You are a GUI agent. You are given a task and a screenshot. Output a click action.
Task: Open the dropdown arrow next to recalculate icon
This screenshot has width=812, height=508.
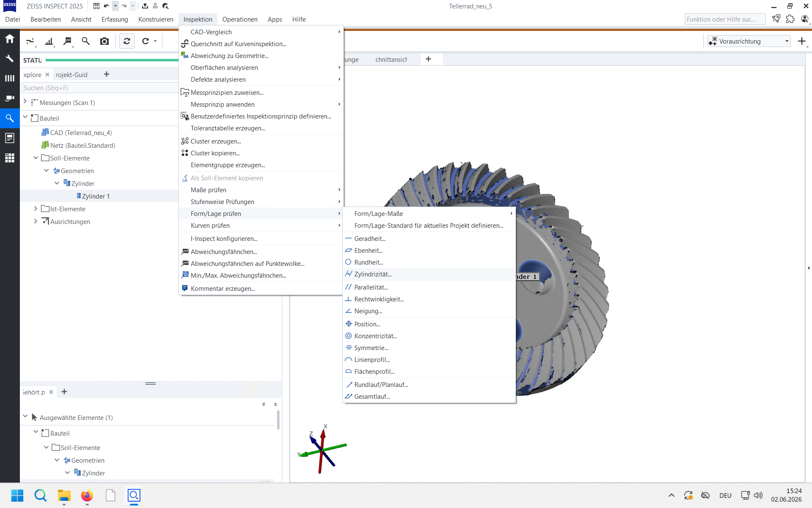[x=155, y=41]
